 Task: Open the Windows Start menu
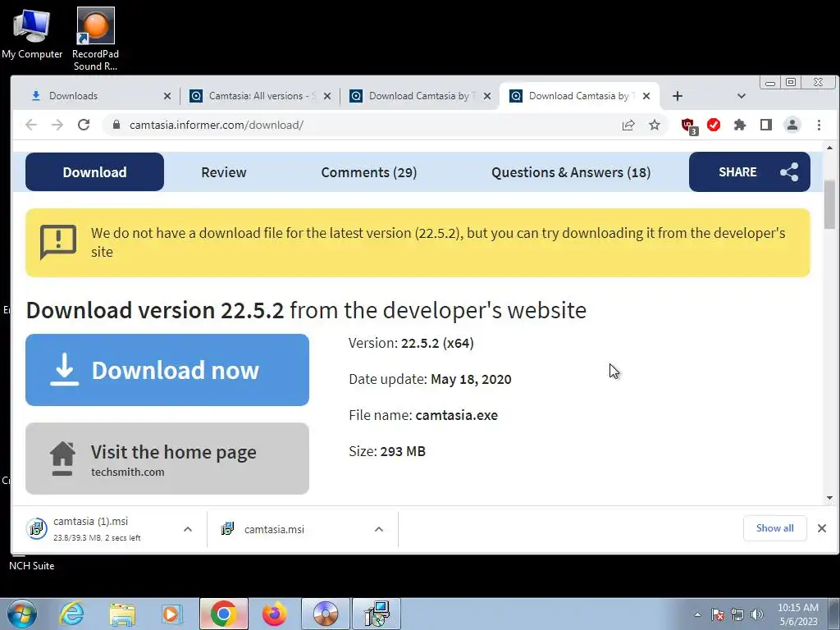(22, 614)
